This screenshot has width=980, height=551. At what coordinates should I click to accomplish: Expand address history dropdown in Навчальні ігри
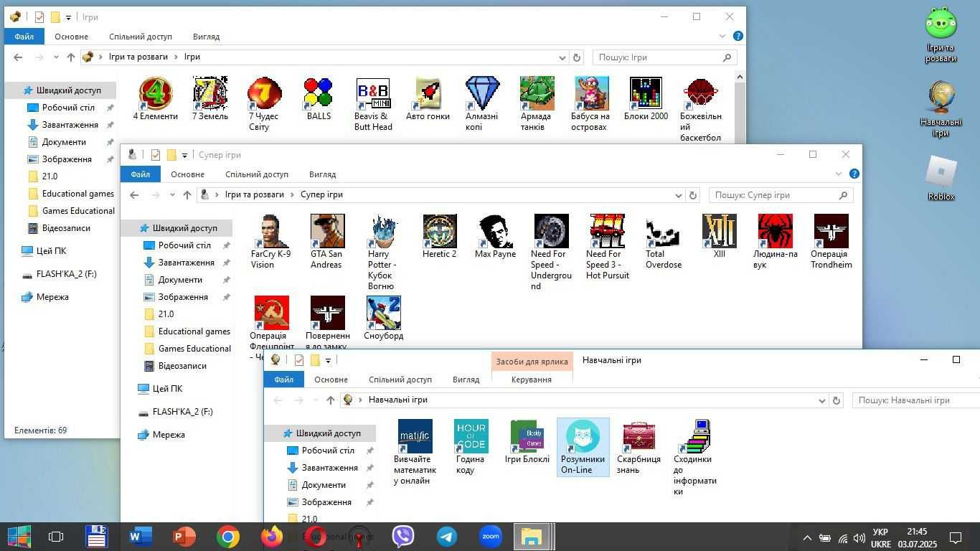(822, 400)
